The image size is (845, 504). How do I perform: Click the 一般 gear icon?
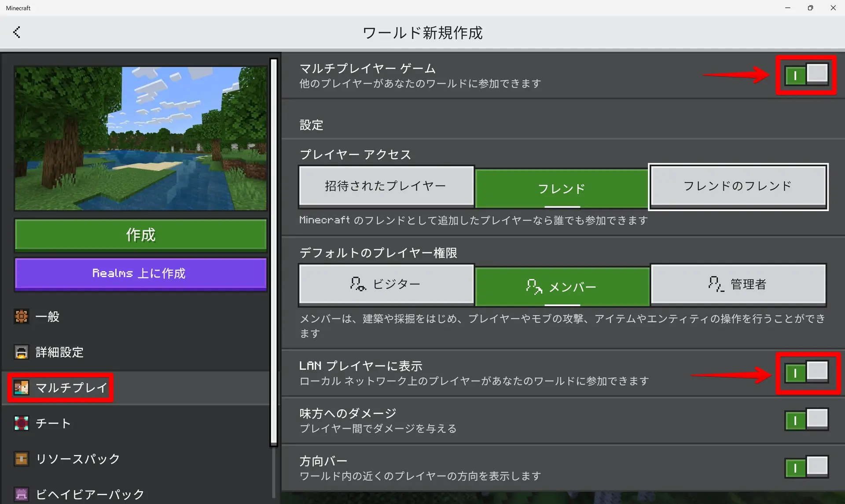[21, 316]
